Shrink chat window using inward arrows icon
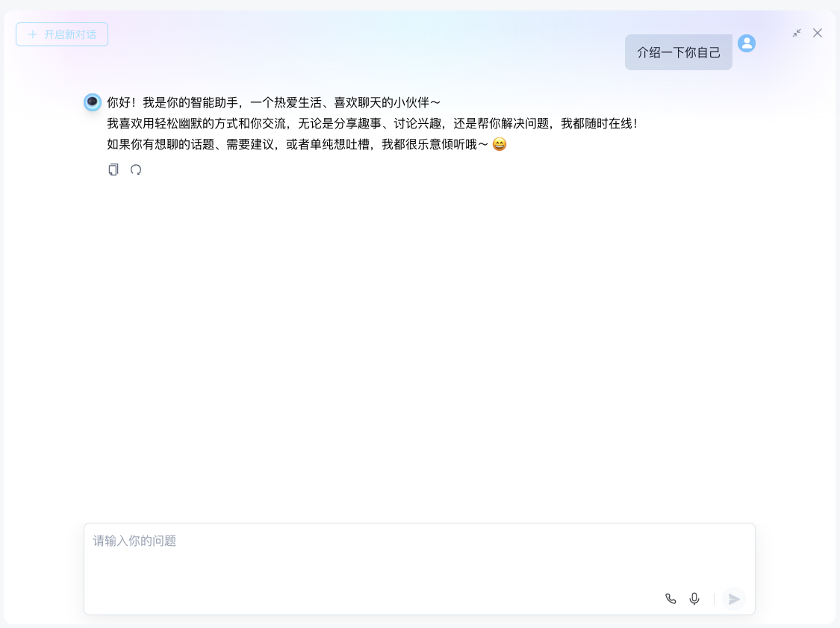Image resolution: width=840 pixels, height=628 pixels. pos(797,33)
